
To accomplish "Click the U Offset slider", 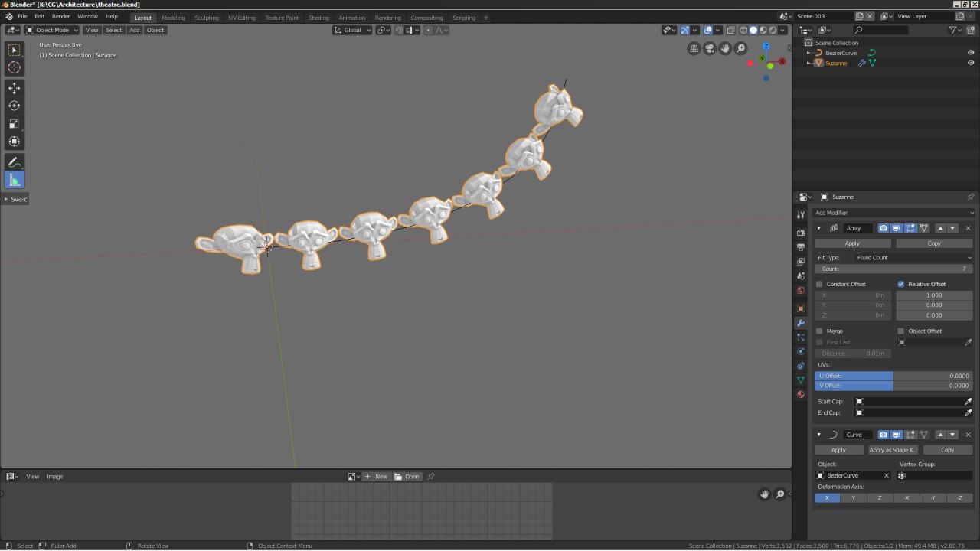I will tap(894, 376).
